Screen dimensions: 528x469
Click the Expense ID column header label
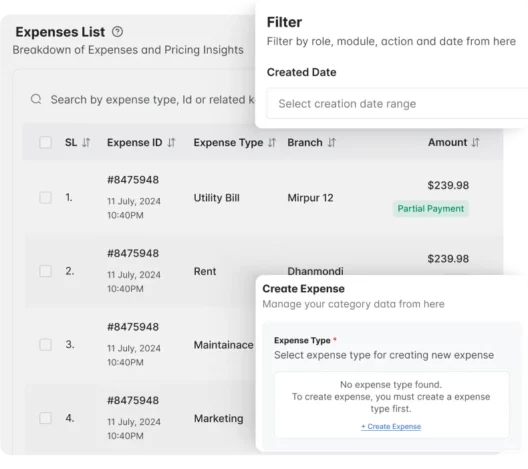(x=135, y=143)
